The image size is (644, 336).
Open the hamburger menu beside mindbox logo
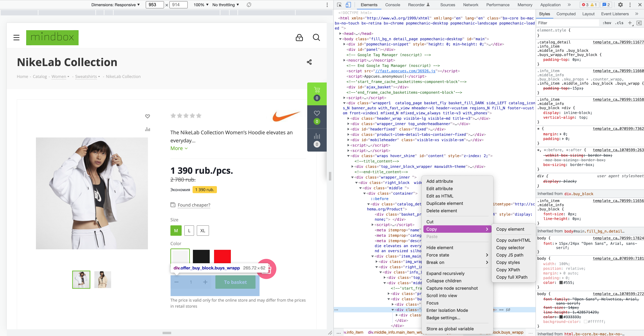[16, 38]
